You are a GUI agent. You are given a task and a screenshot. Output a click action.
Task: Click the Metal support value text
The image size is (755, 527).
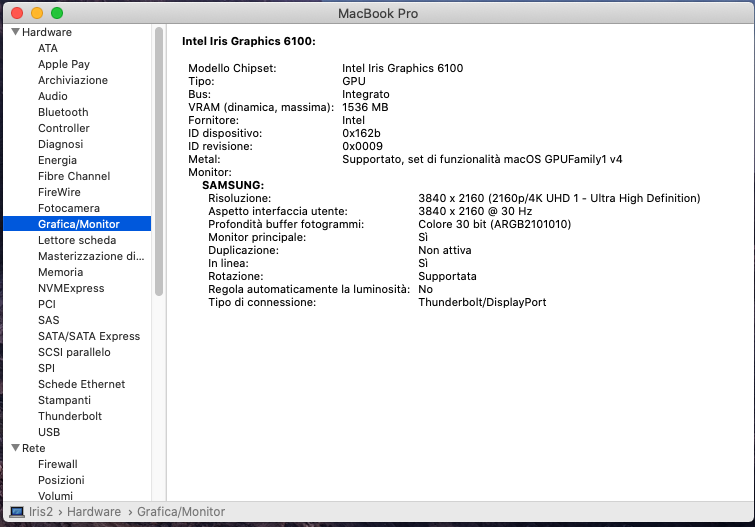click(482, 159)
